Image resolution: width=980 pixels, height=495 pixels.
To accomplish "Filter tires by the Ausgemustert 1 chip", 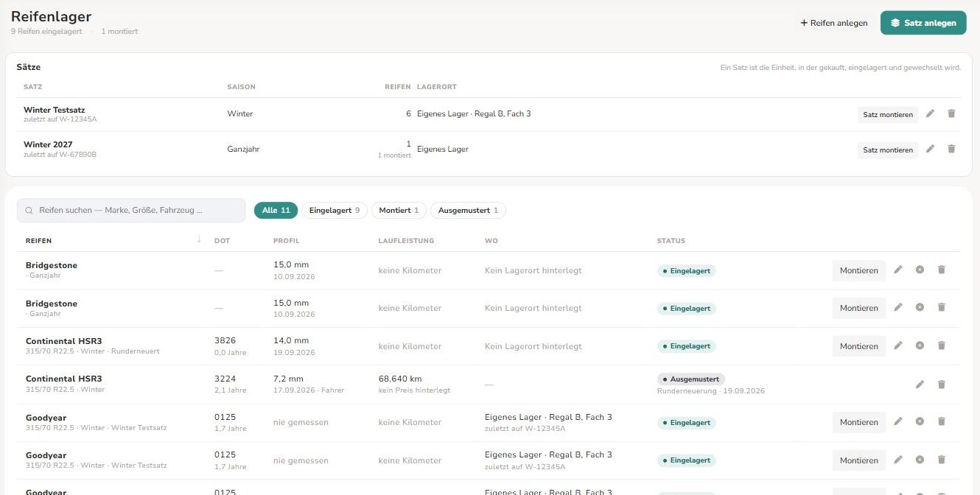I will (x=468, y=211).
